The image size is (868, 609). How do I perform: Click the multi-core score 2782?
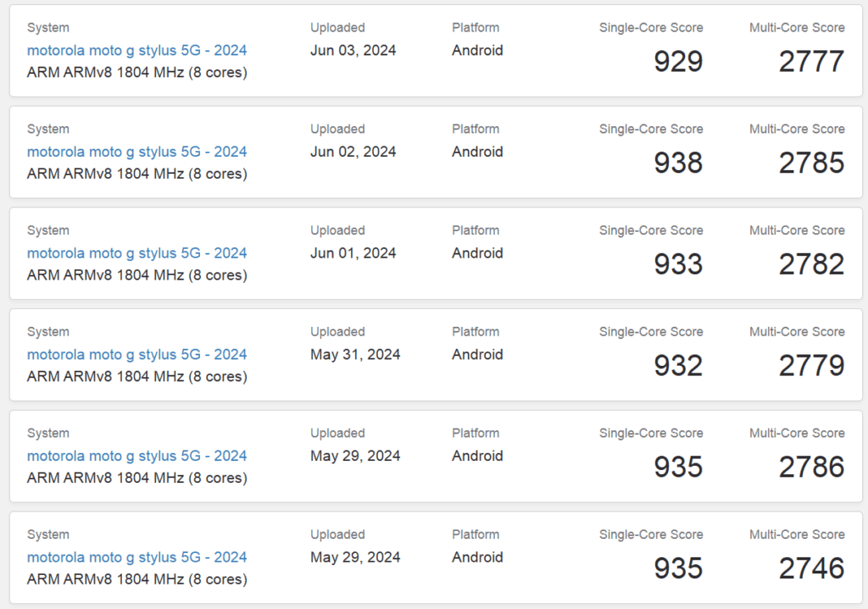pyautogui.click(x=811, y=264)
